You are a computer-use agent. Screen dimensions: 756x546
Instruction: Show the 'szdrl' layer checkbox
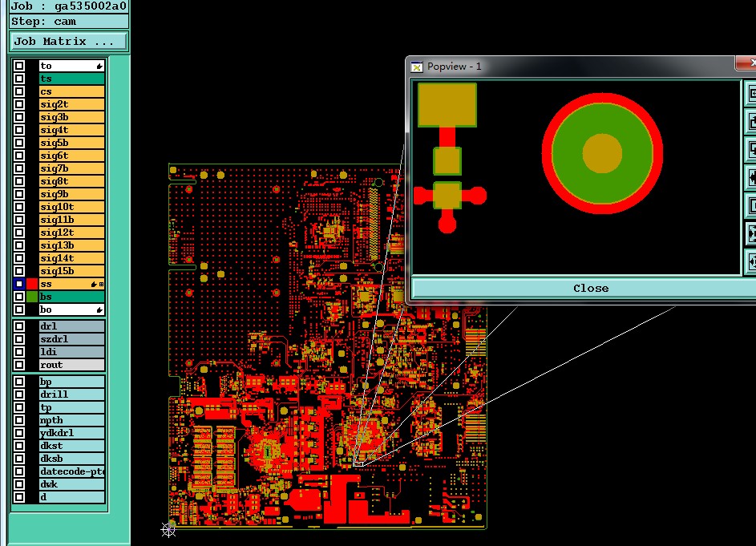(18, 339)
